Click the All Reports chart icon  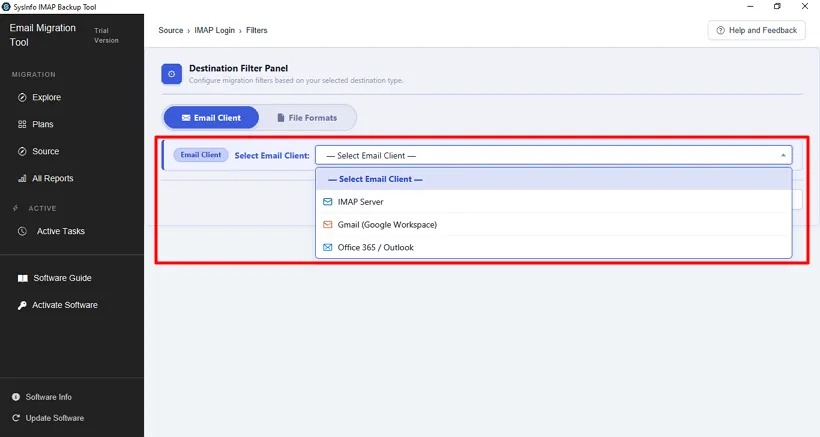click(22, 178)
